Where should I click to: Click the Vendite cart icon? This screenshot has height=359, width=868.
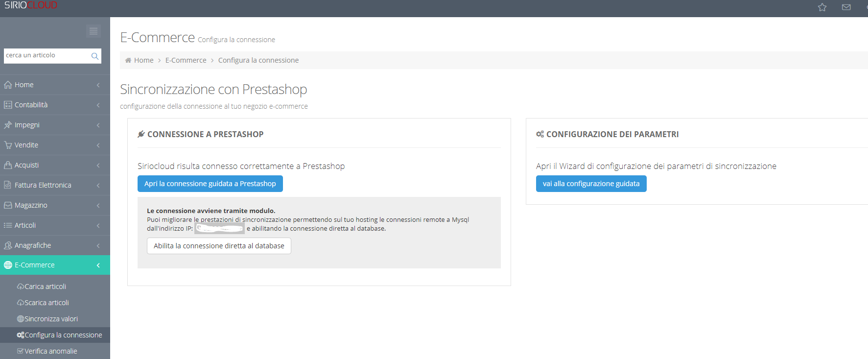8,145
